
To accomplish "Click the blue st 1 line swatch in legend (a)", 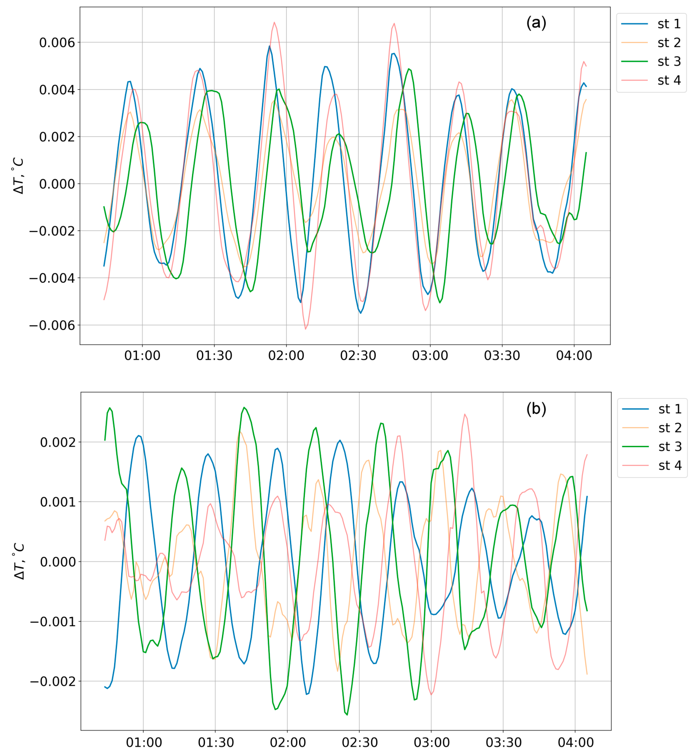I will 634,24.
